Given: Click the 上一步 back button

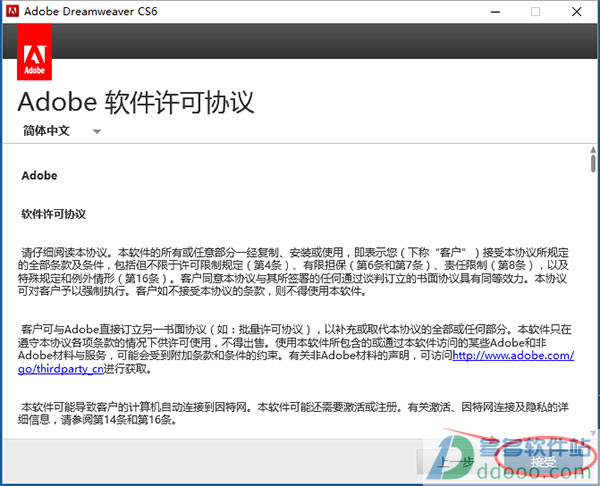Looking at the screenshot, I should [x=455, y=461].
